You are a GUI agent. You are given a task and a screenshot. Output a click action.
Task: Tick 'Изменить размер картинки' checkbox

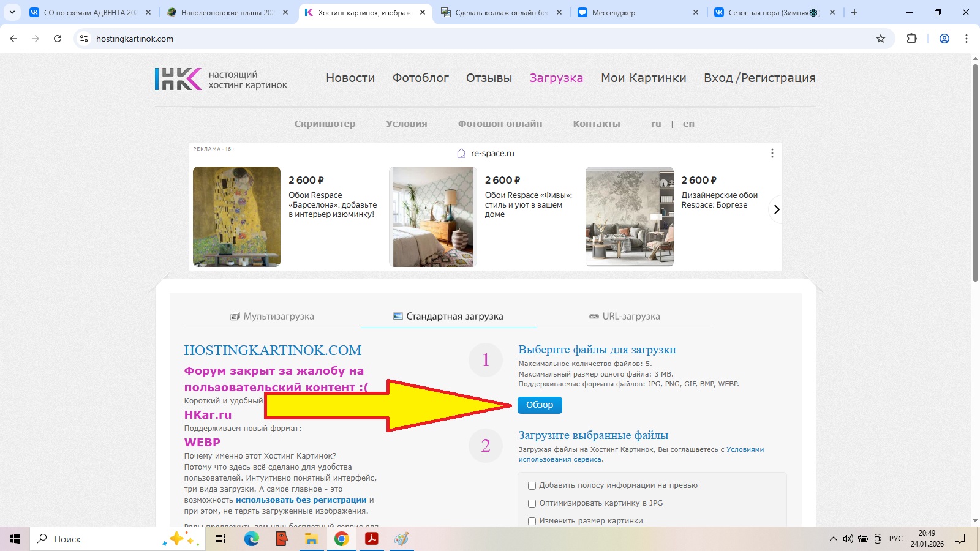[532, 521]
